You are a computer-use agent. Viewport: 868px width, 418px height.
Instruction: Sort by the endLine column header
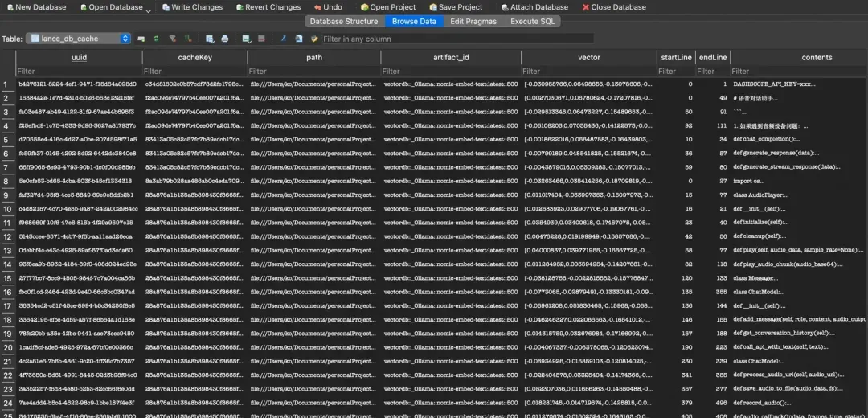tap(712, 58)
